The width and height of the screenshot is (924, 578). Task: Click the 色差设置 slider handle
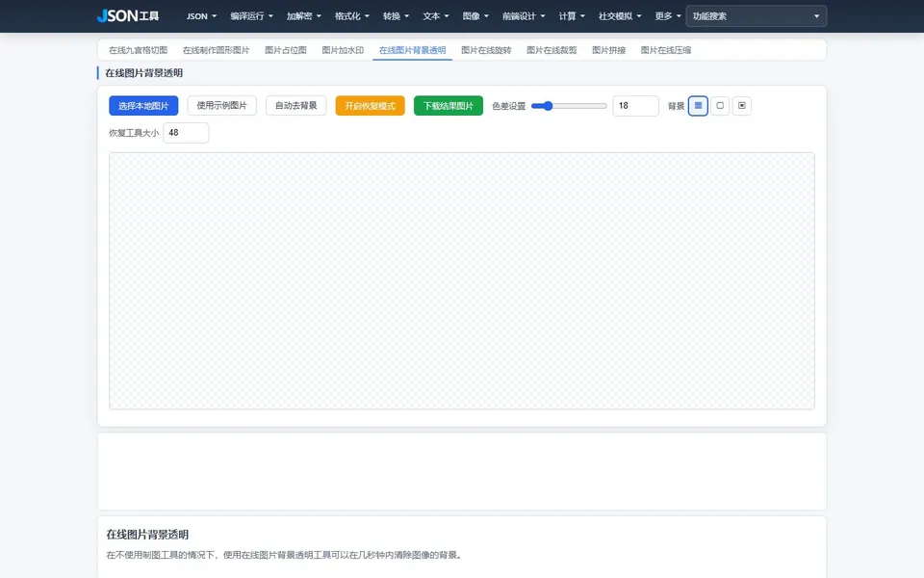coord(548,106)
